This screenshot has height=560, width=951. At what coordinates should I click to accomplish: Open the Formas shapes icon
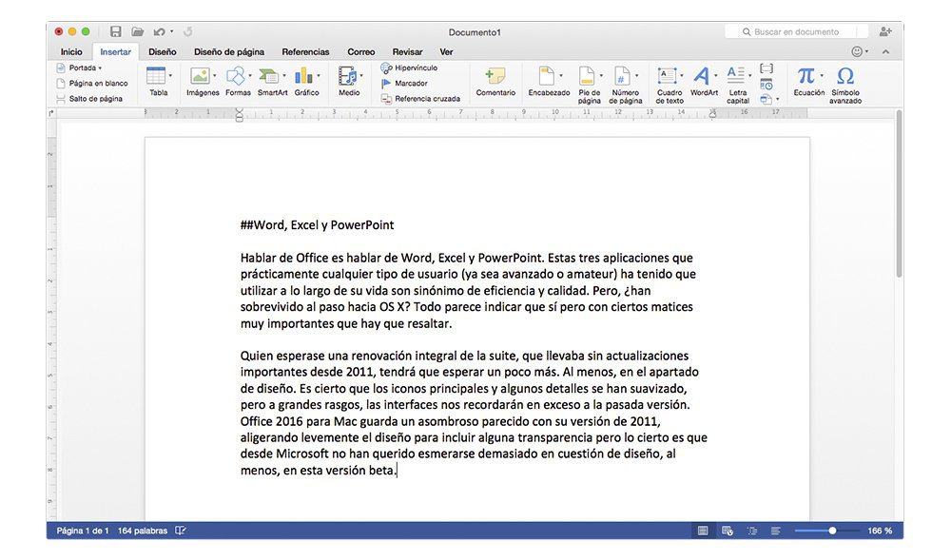click(x=235, y=76)
